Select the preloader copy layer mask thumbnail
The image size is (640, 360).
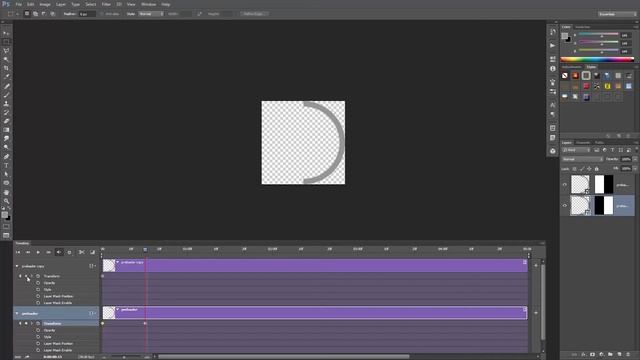point(604,184)
